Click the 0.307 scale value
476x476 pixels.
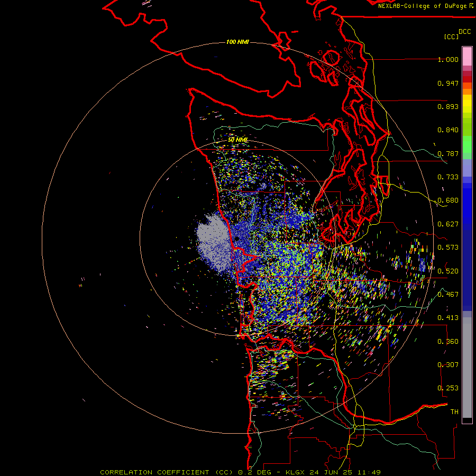[x=448, y=364]
